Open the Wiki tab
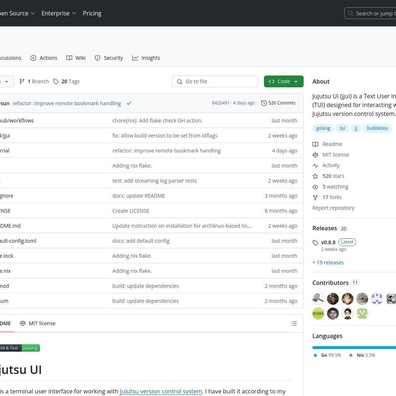 [76, 58]
